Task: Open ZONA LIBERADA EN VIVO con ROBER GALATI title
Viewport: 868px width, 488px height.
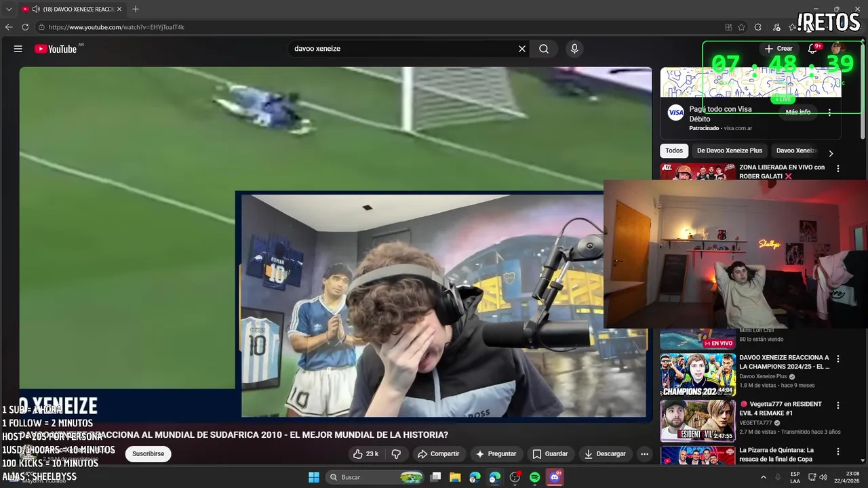Action: [782, 171]
